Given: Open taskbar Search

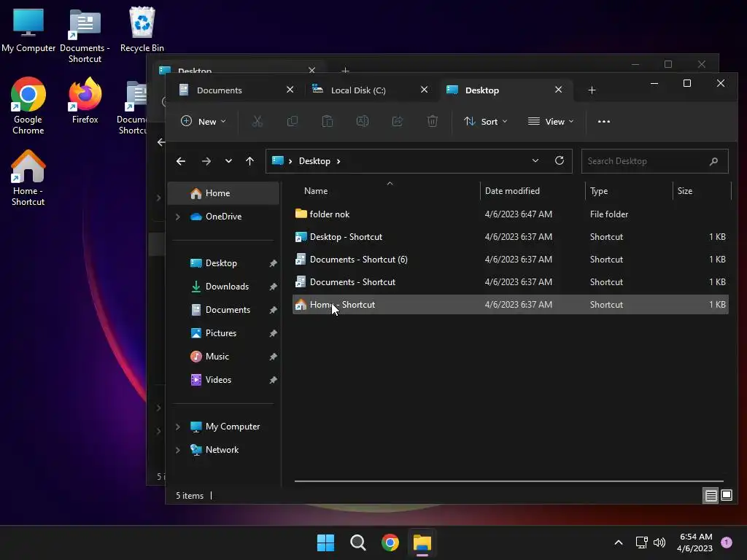Looking at the screenshot, I should pos(357,542).
